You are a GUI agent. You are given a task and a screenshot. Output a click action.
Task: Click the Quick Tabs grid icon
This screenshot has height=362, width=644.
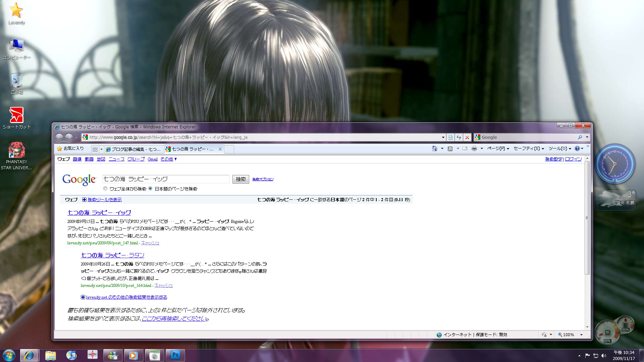[x=95, y=149]
